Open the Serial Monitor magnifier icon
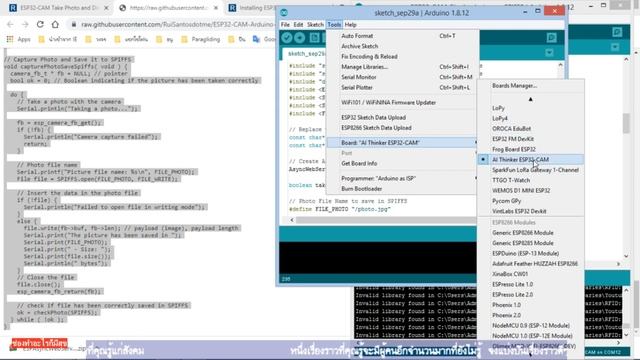 point(551,38)
